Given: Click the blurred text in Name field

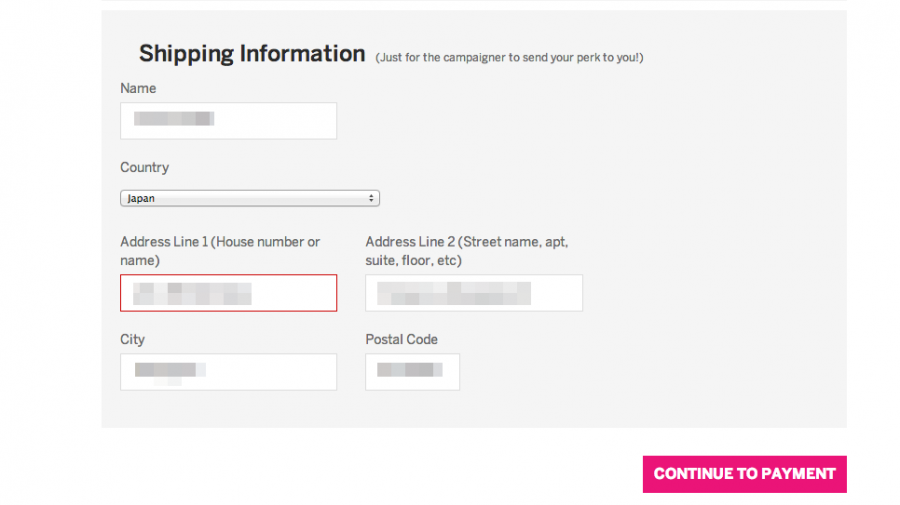Looking at the screenshot, I should point(174,119).
